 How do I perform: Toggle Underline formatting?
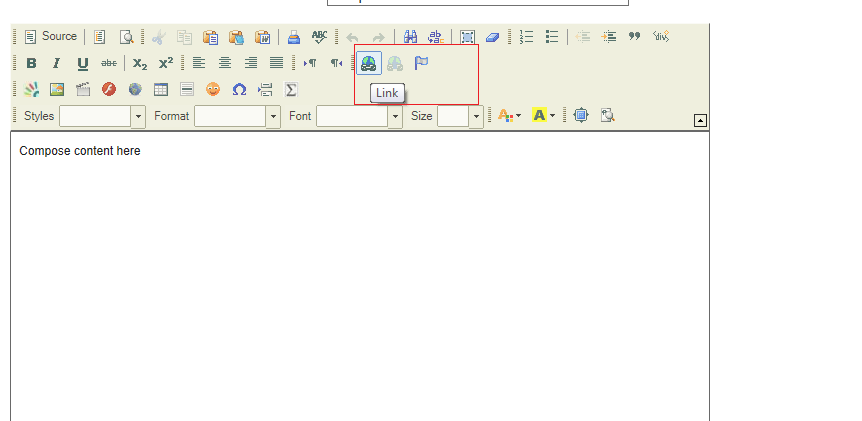click(83, 63)
